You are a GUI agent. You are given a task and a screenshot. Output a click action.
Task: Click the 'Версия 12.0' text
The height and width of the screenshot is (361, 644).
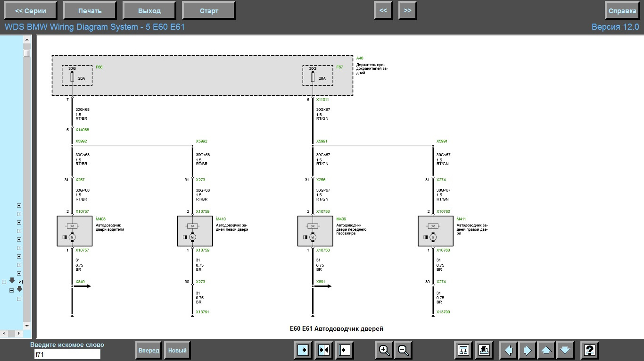click(615, 27)
